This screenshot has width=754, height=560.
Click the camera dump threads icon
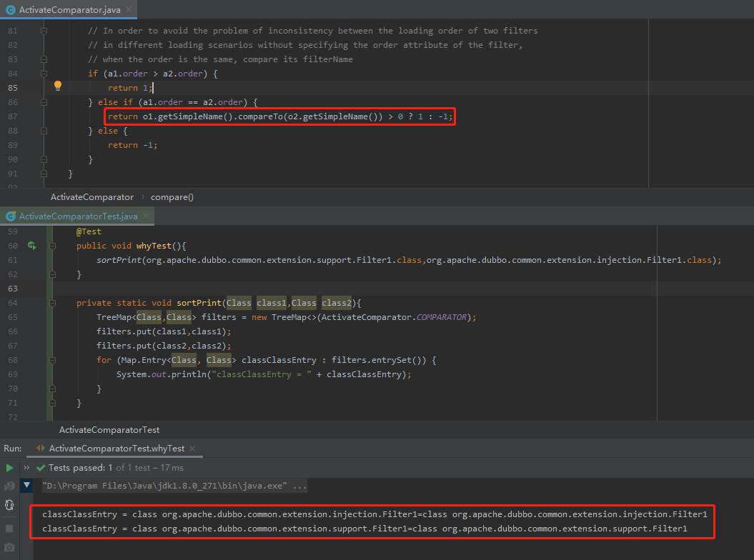click(9, 547)
